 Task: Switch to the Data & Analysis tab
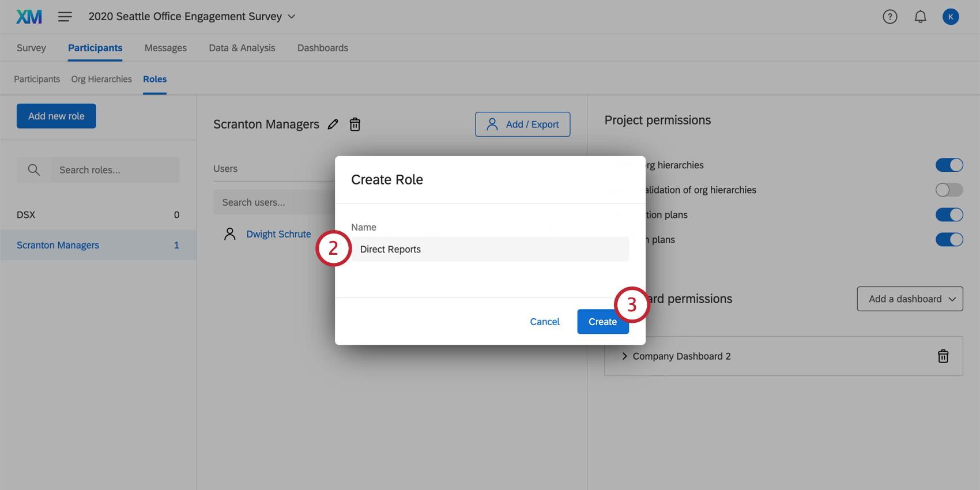tap(242, 48)
